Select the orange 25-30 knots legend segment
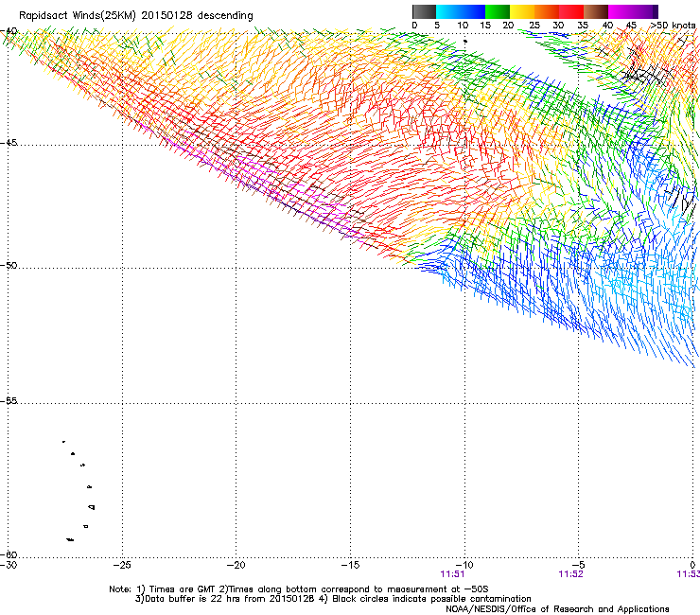The width and height of the screenshot is (700, 615). (547, 11)
